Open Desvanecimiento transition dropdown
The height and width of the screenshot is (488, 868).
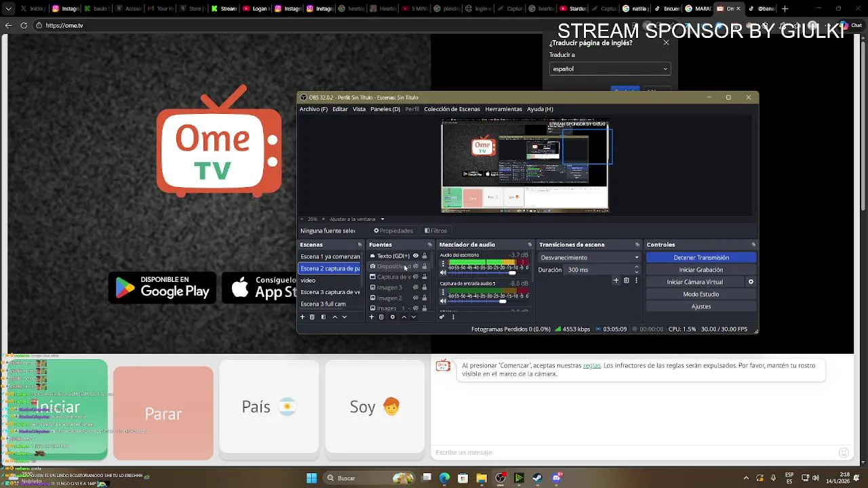coord(589,258)
